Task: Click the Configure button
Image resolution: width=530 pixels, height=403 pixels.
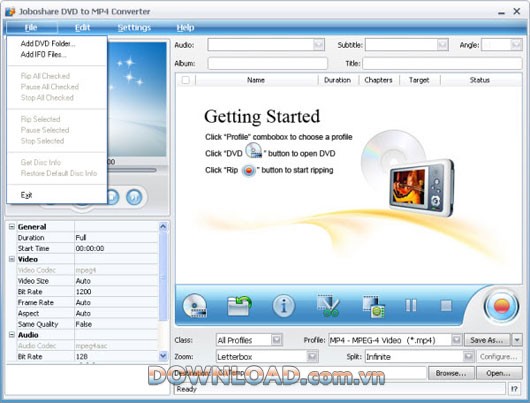Action: click(x=499, y=356)
